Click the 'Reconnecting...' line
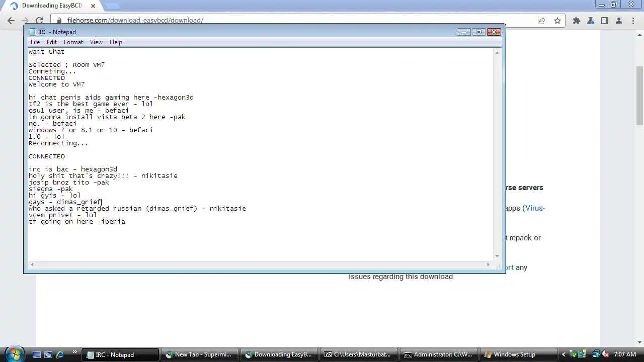644x362 pixels. click(x=58, y=143)
